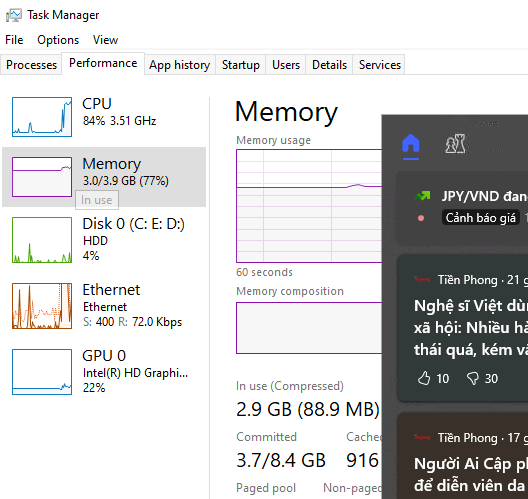Click the Cảnh báo giá badge

click(481, 218)
